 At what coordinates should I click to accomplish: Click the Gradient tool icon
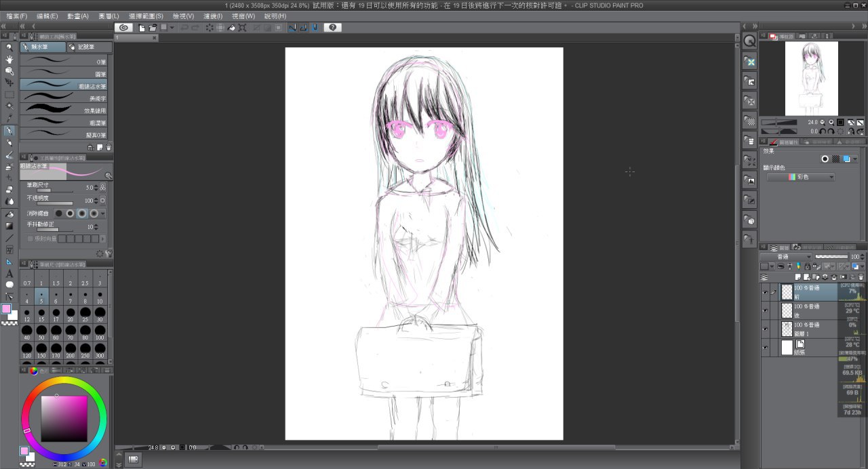pos(9,226)
